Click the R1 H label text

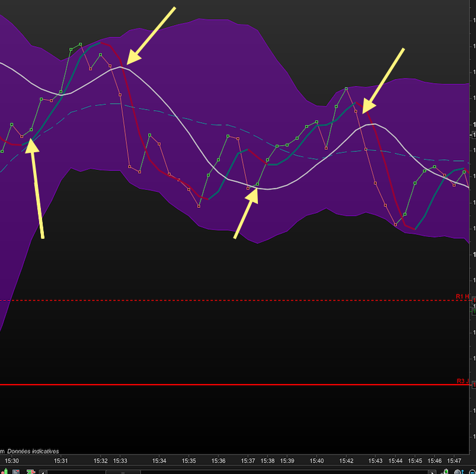[462, 296]
